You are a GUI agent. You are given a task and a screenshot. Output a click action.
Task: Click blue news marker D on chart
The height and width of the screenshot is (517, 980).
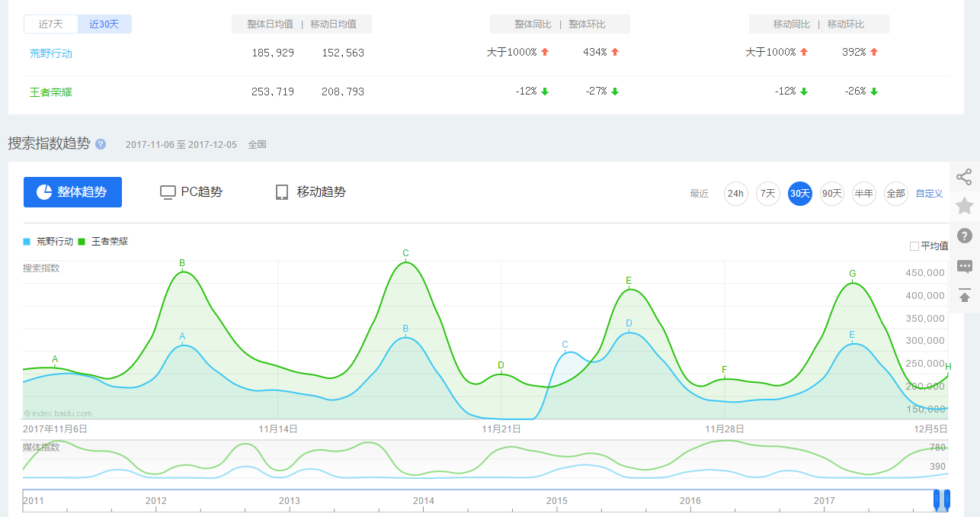[629, 323]
